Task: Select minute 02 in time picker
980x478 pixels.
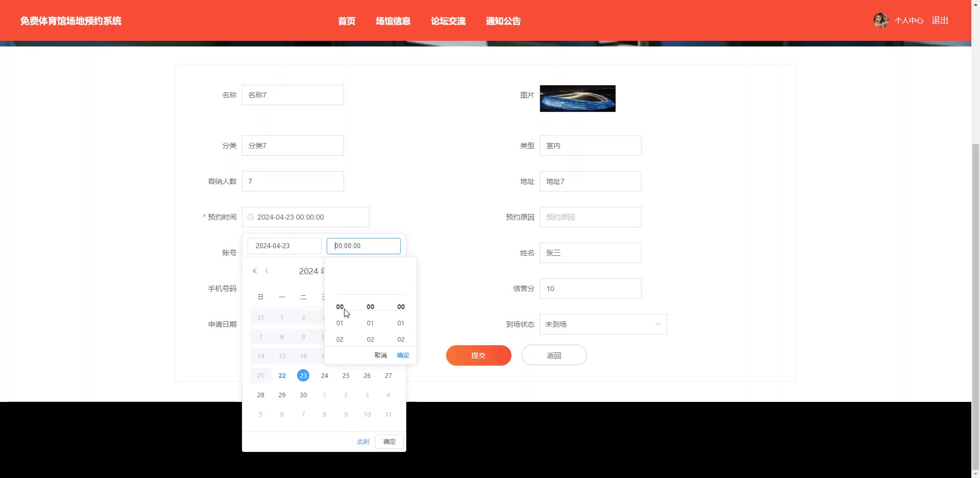Action: pos(371,340)
